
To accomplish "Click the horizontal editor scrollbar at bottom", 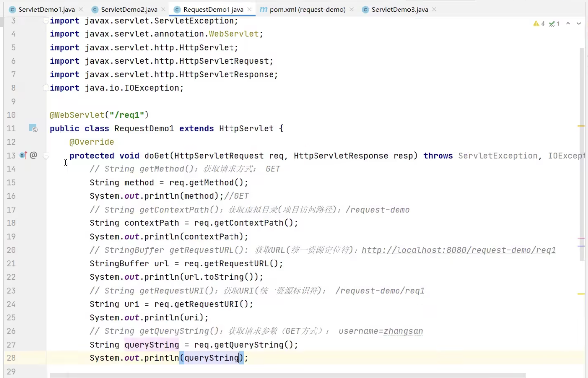I will pos(287,375).
